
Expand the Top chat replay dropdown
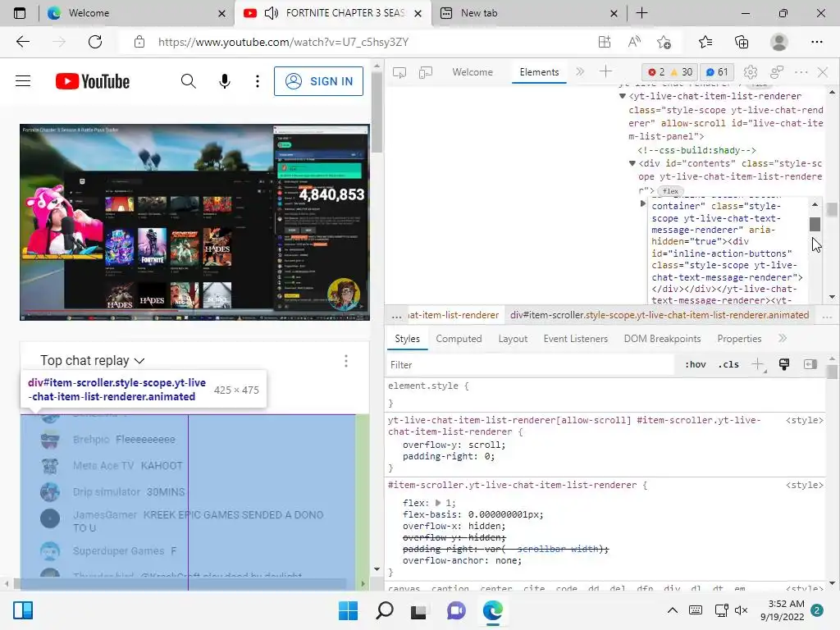tap(92, 361)
